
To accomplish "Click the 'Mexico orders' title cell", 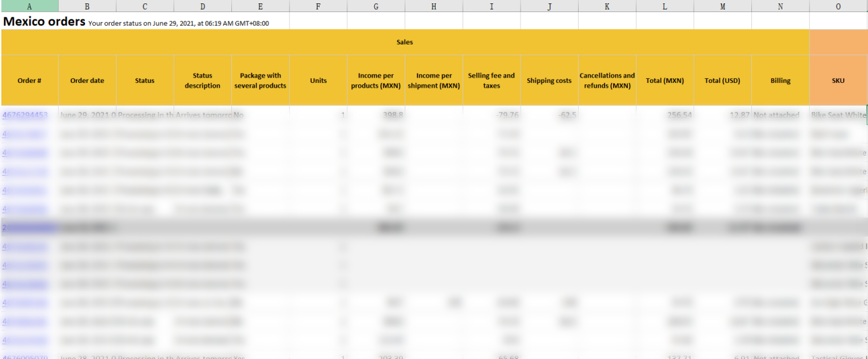I will (x=45, y=22).
